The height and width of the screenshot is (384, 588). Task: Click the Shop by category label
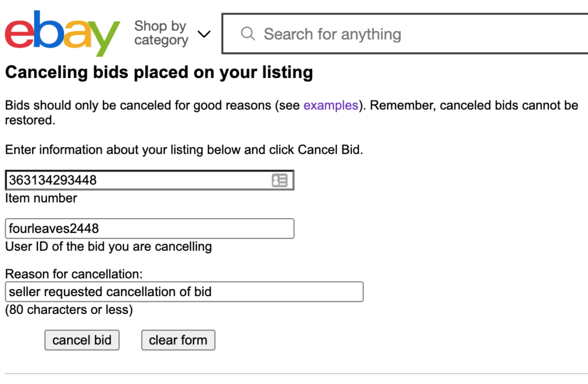[x=161, y=33]
